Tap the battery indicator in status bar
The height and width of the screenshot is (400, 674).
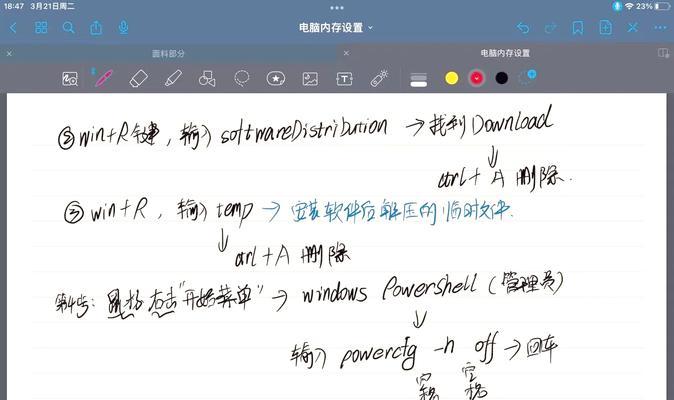click(662, 6)
